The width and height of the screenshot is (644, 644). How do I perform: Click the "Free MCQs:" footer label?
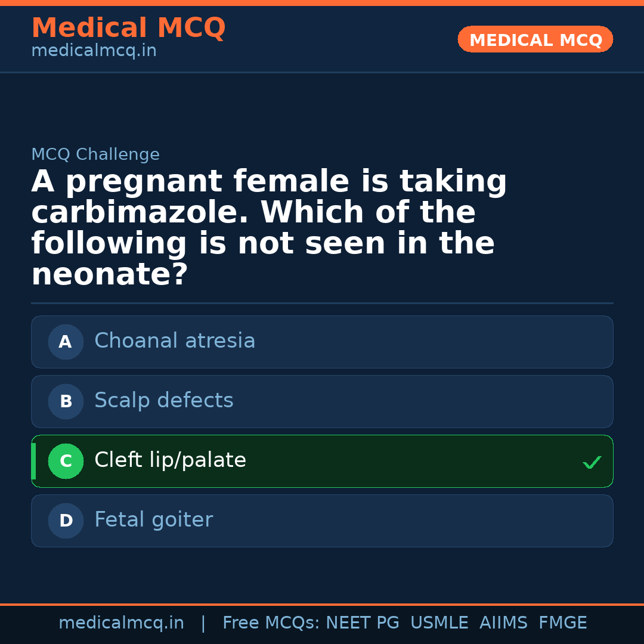(271, 623)
